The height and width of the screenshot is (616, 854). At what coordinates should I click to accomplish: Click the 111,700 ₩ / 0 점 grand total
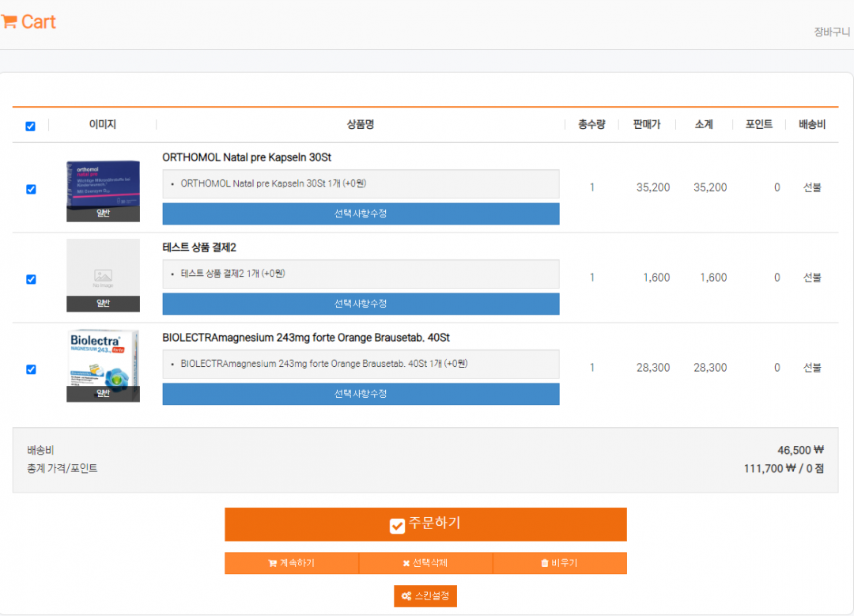point(784,468)
